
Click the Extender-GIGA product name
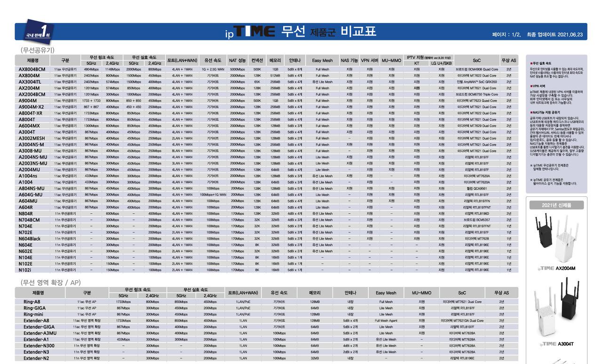click(x=39, y=326)
